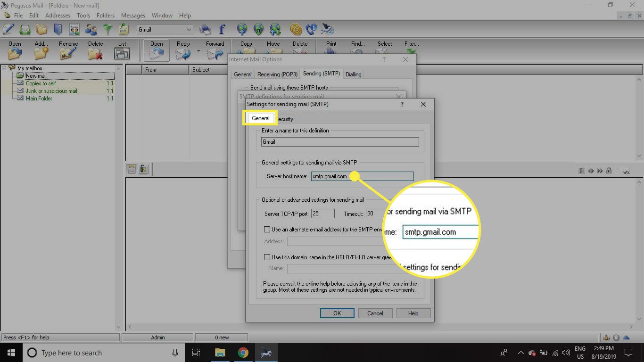Click the gold coins icon

point(296,29)
